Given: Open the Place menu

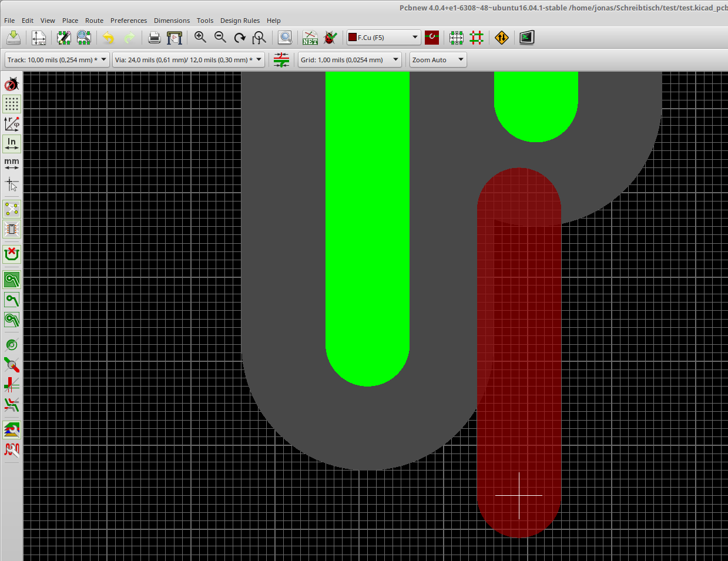Looking at the screenshot, I should click(71, 21).
